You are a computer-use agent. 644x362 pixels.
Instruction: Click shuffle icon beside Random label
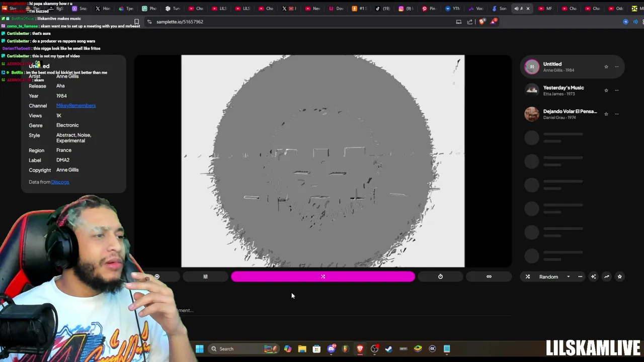(x=528, y=277)
